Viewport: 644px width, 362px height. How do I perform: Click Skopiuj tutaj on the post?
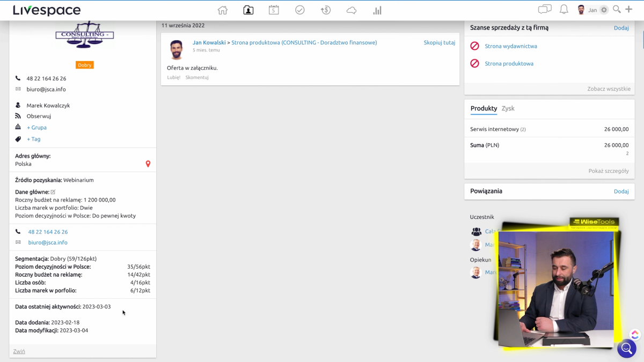439,42
